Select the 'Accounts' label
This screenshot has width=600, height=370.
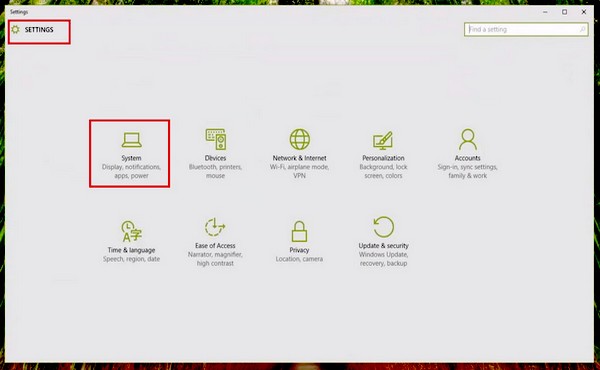click(x=468, y=158)
